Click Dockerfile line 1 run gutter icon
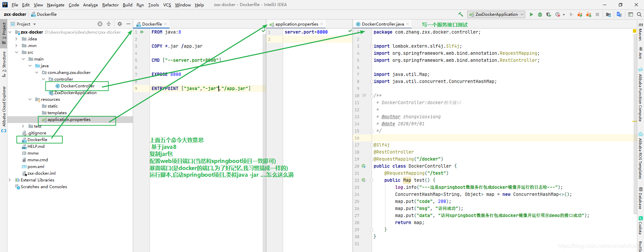Screen dimensions: 644x252 click(x=142, y=32)
